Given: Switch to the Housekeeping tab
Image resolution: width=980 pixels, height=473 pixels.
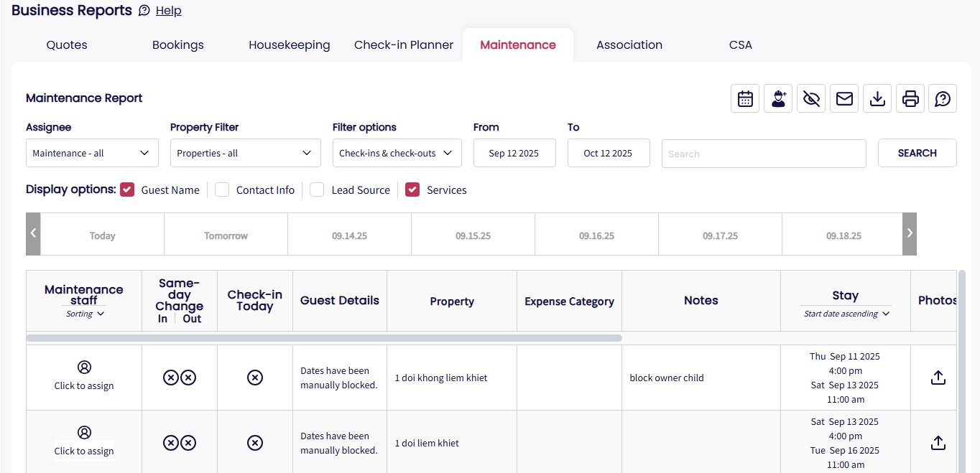Looking at the screenshot, I should tap(289, 45).
